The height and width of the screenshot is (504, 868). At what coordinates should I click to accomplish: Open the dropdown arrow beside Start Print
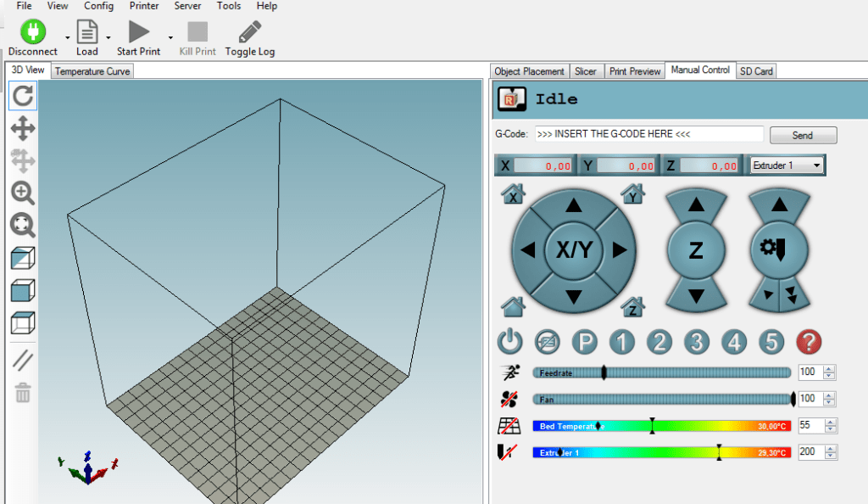(x=169, y=36)
